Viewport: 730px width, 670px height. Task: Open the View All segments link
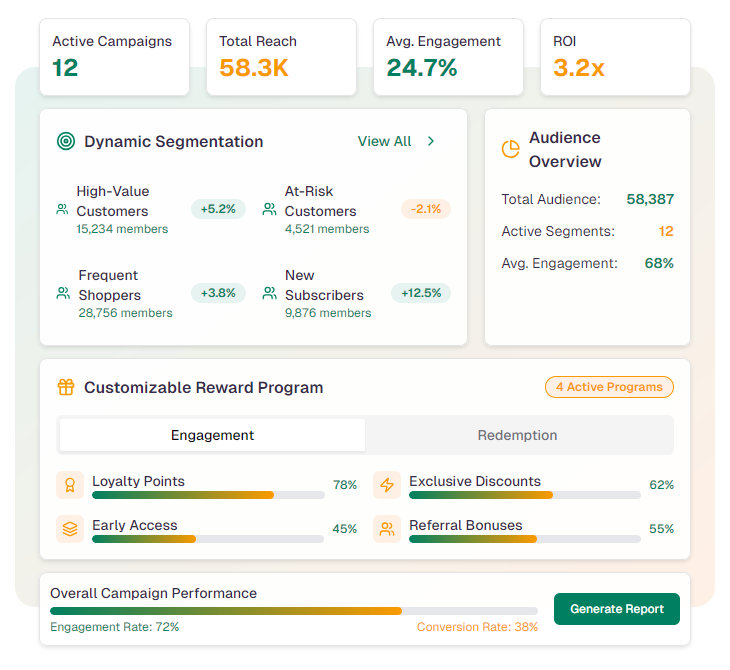[385, 142]
